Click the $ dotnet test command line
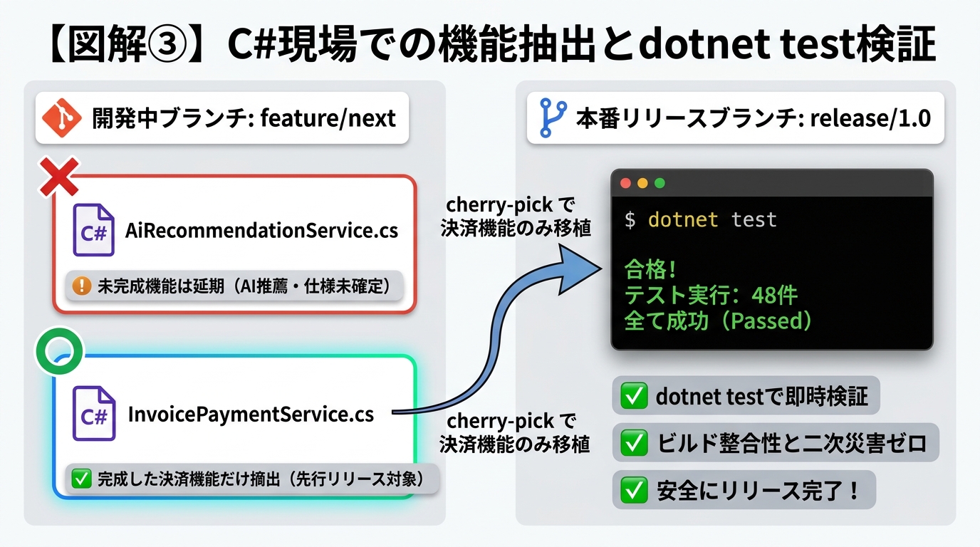 700,219
